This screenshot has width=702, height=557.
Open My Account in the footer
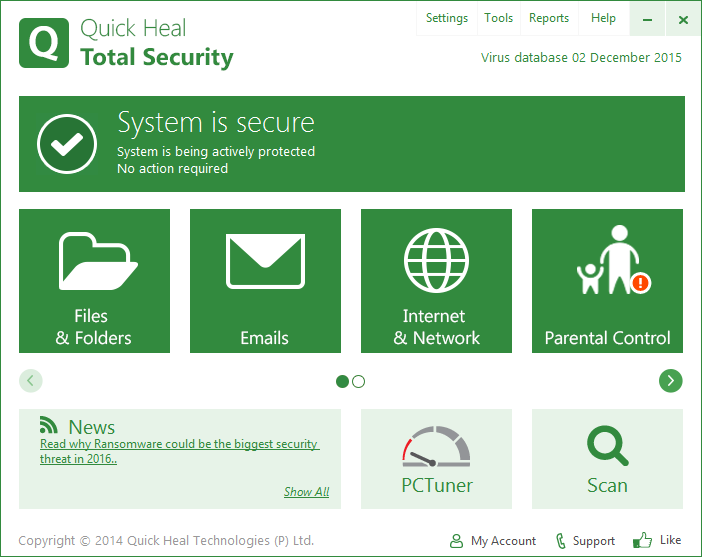[x=493, y=541]
